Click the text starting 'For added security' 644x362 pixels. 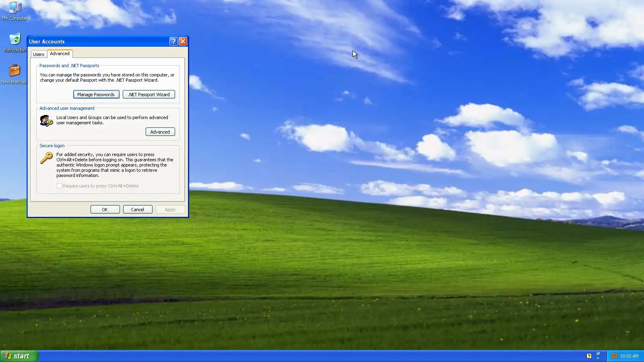(x=115, y=165)
